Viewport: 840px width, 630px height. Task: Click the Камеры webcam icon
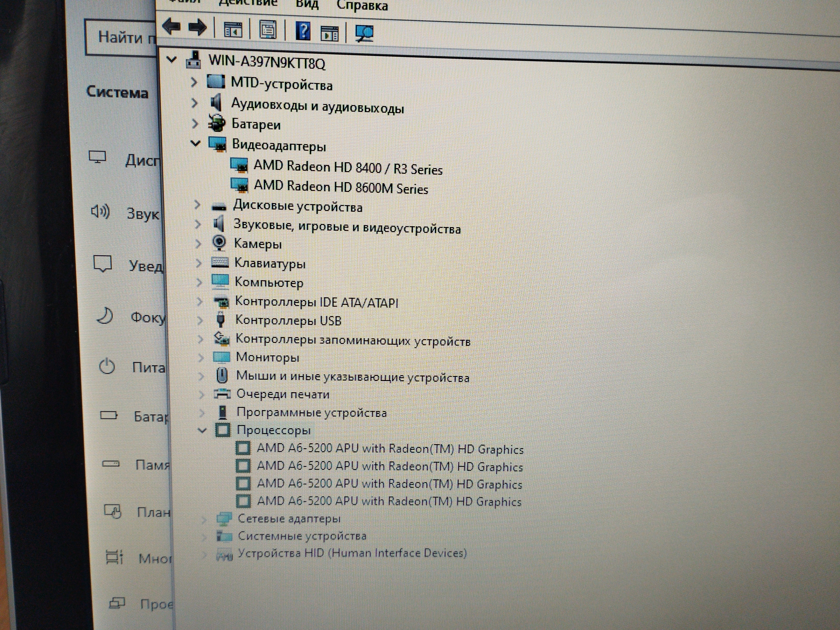(219, 242)
